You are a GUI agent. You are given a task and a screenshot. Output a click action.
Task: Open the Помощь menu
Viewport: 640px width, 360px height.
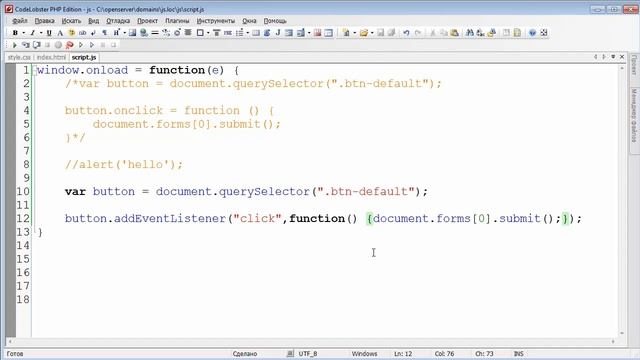coord(275,21)
